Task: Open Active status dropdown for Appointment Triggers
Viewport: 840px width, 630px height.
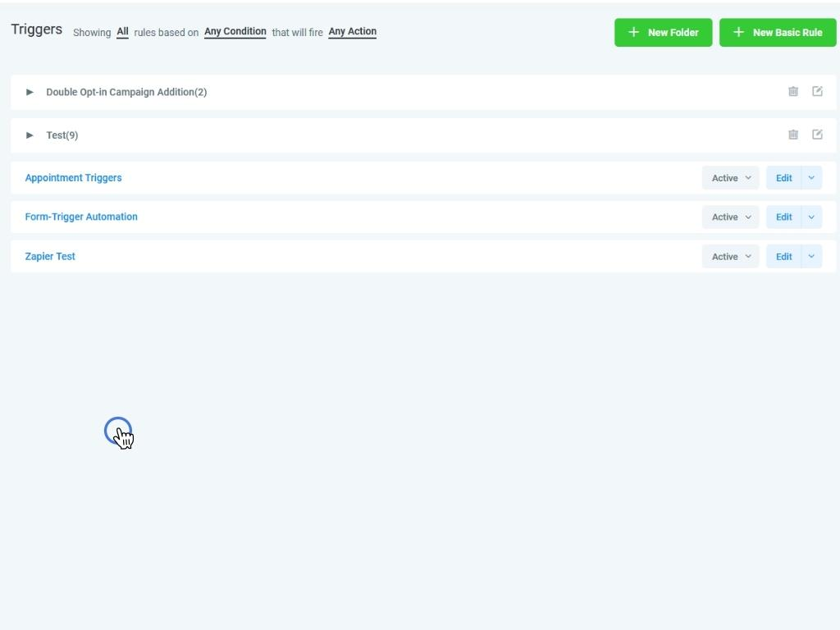Action: (x=731, y=178)
